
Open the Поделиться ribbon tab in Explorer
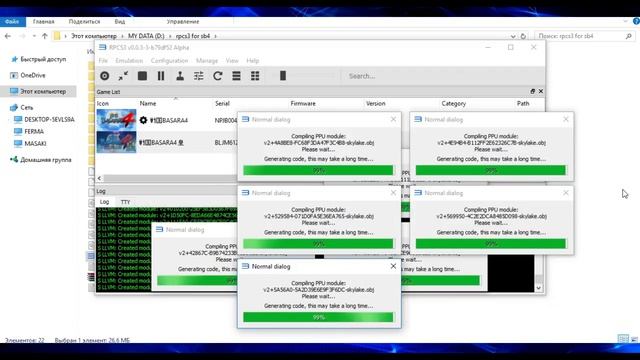coord(84,22)
